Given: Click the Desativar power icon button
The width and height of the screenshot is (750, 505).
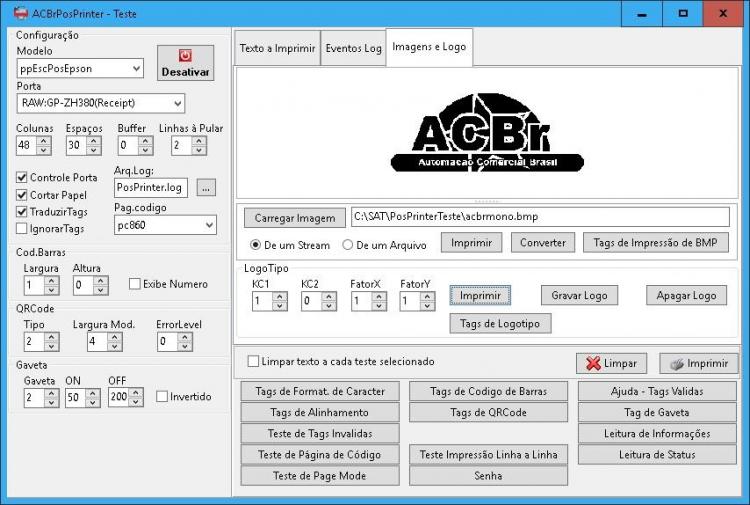Looking at the screenshot, I should 185,63.
